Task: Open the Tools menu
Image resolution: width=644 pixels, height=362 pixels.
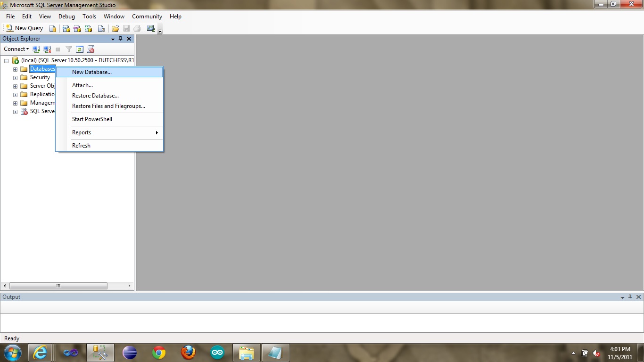Action: (89, 16)
